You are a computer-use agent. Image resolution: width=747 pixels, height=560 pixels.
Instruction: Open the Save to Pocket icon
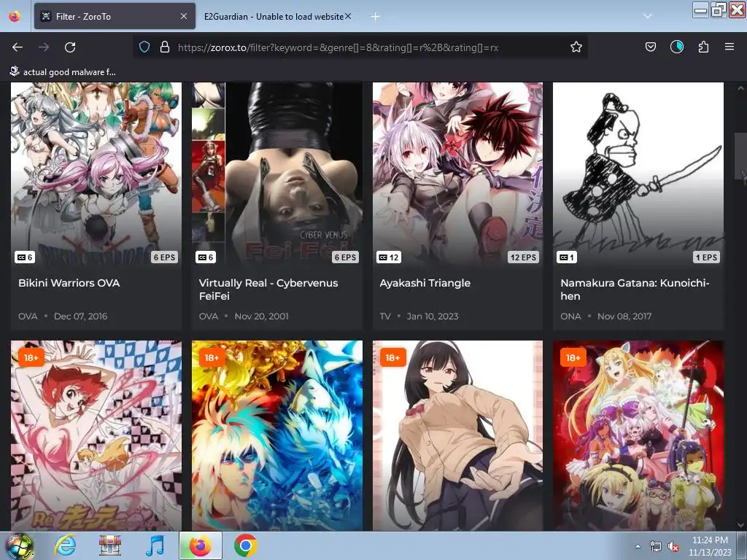point(650,47)
